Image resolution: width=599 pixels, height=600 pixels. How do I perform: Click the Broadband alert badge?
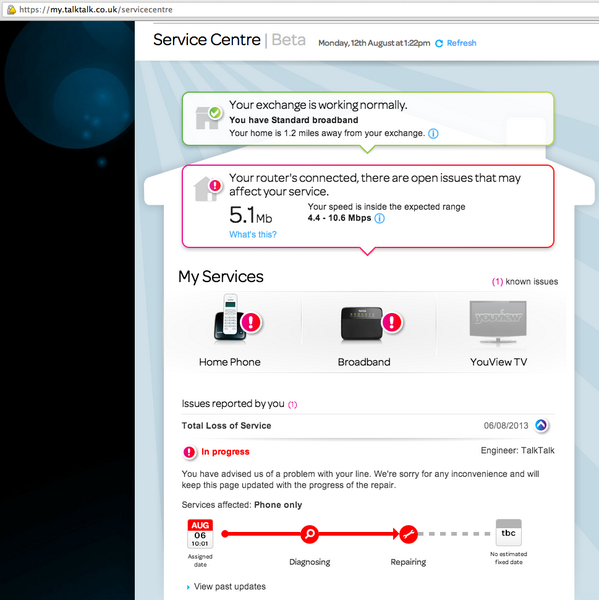tap(392, 322)
